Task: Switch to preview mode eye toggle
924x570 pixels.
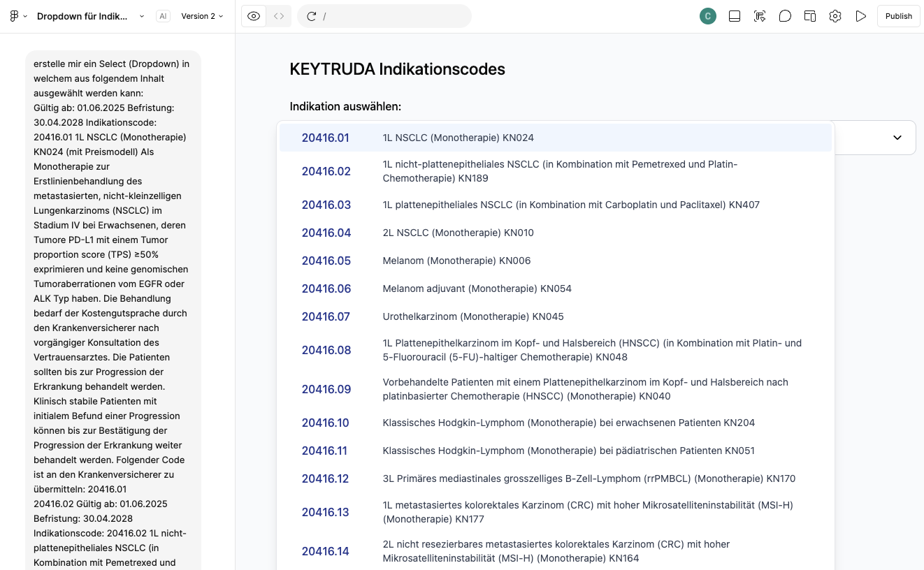Action: coord(254,16)
